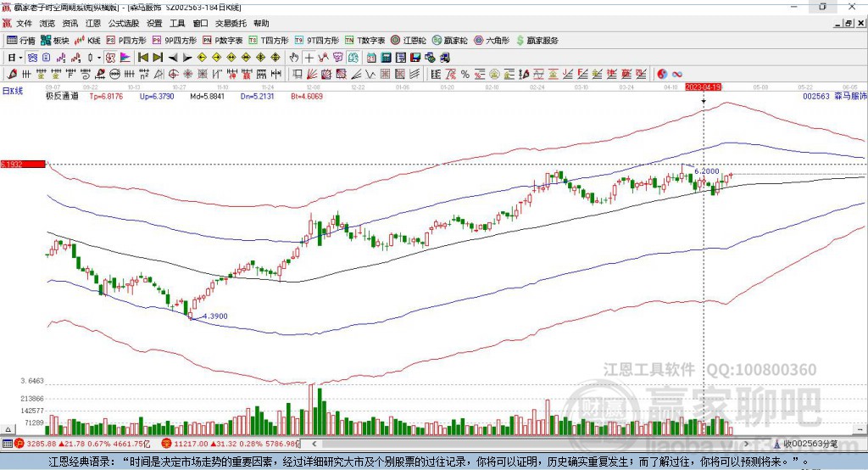Click the red 6.1932 price tag
The width and height of the screenshot is (868, 470).
coord(23,164)
